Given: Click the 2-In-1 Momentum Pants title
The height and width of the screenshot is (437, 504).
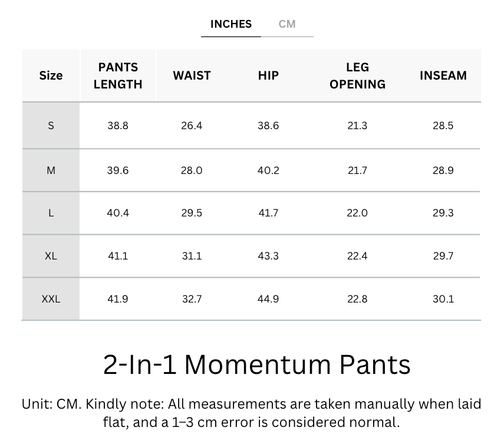Looking at the screenshot, I should tap(257, 364).
